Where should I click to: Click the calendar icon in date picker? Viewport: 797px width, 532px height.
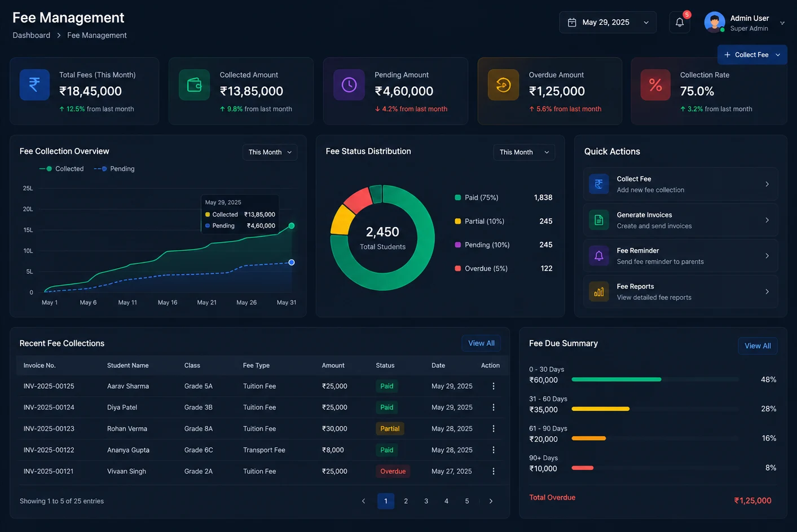point(572,23)
